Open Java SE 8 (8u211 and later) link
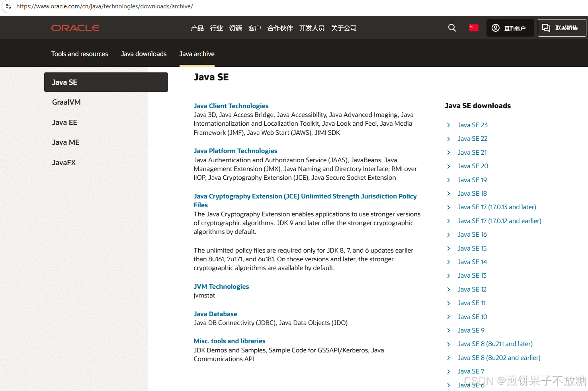This screenshot has width=588, height=391. coord(495,344)
